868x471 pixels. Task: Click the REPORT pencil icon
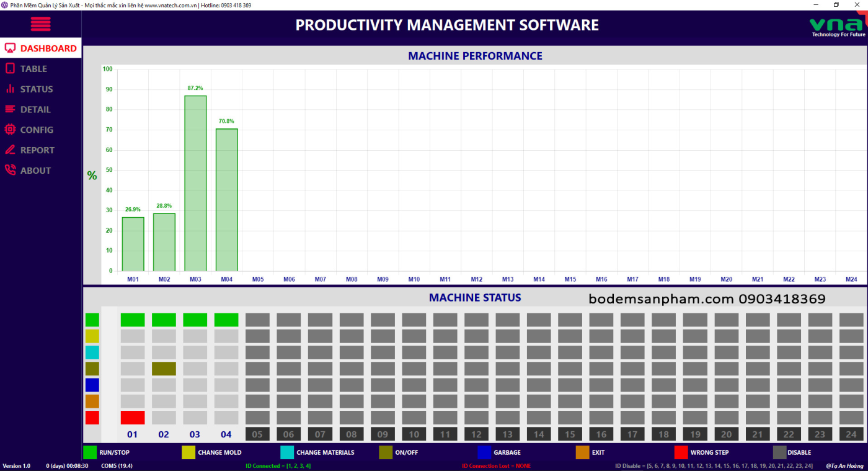(10, 150)
